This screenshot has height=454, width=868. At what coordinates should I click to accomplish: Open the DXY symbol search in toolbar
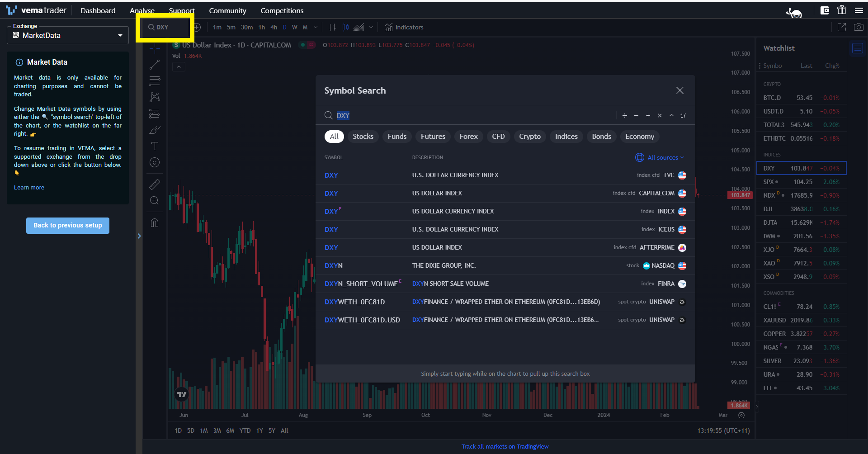[165, 27]
